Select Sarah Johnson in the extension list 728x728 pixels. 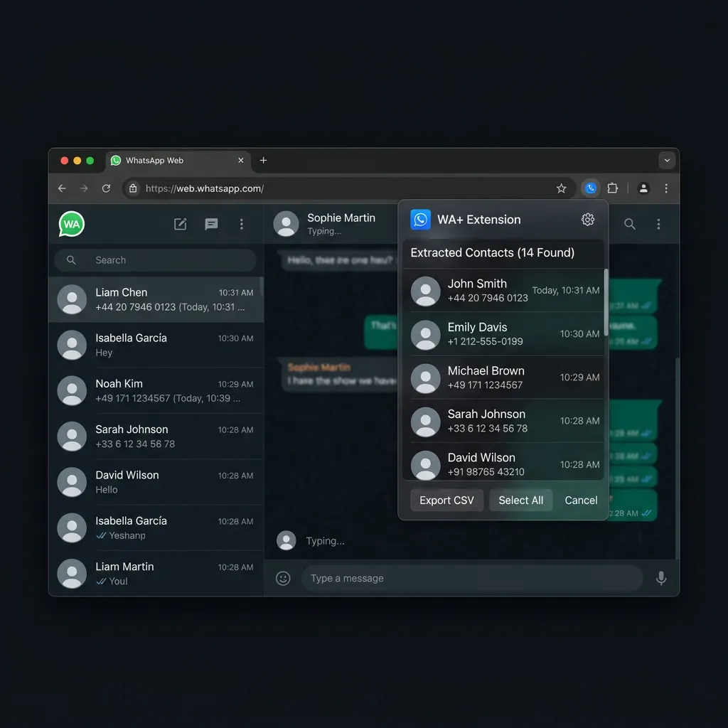(503, 421)
